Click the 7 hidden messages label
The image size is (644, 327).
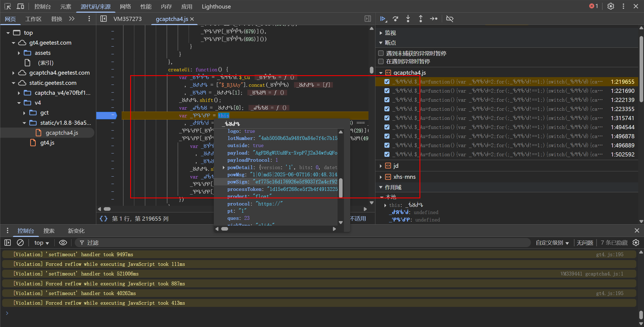[614, 243]
